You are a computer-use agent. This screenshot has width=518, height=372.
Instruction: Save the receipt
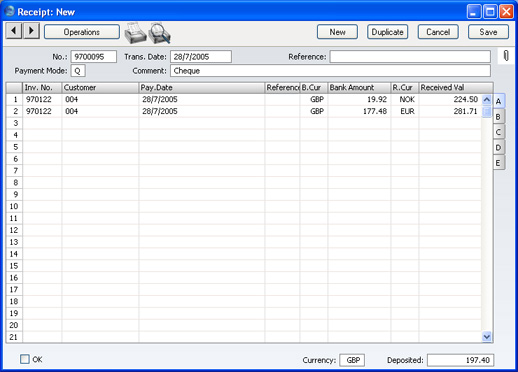488,32
